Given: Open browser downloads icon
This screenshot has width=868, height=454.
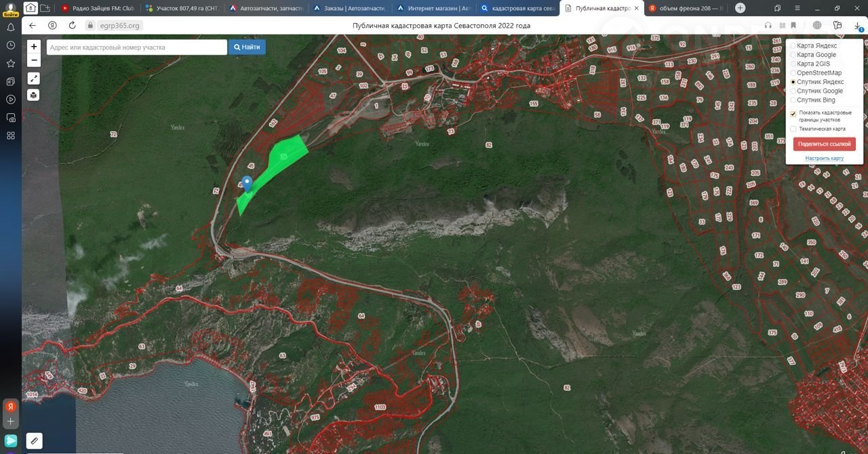Looking at the screenshot, I should point(858,25).
